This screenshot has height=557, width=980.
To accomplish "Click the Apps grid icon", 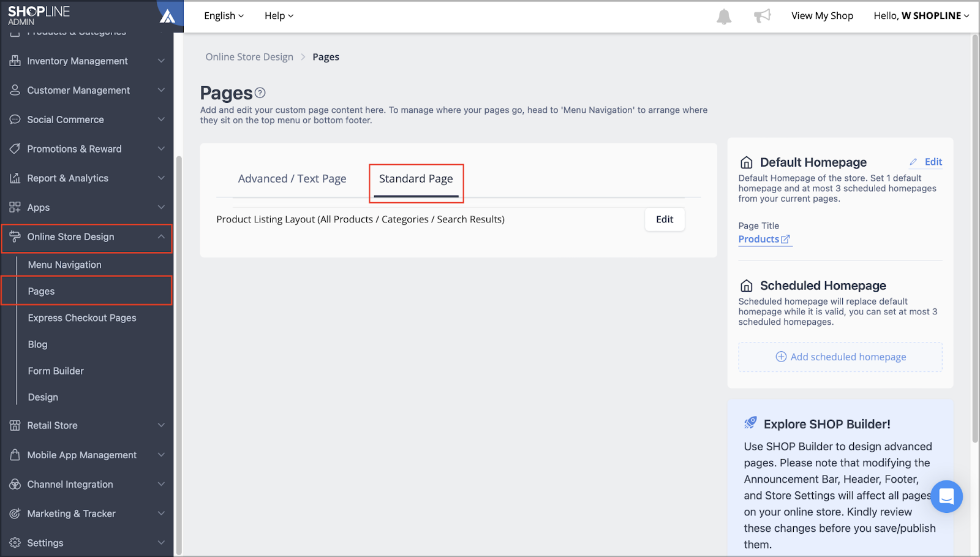I will pos(15,208).
